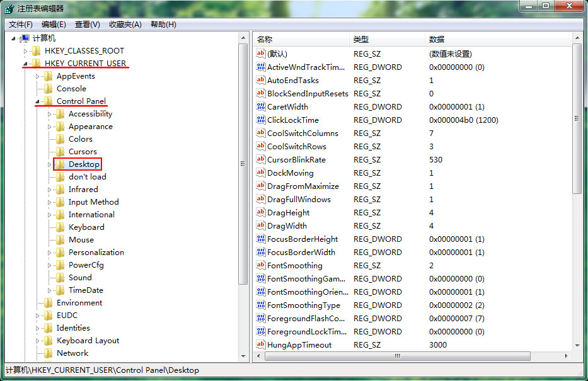Click the Mouse folder icon in tree
588x381 pixels.
click(61, 240)
